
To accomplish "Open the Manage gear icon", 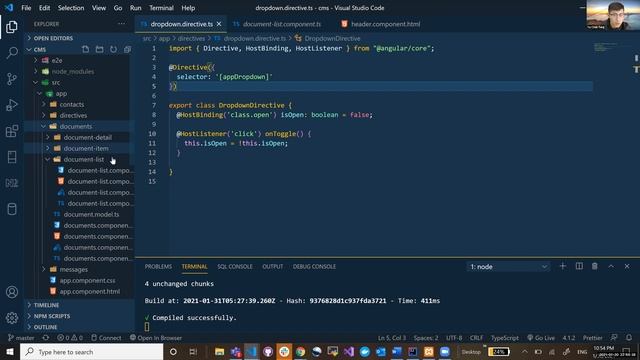I will coord(12,318).
